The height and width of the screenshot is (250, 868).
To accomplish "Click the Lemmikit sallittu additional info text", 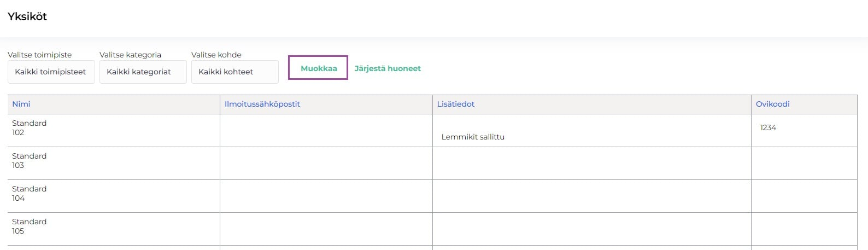I will click(x=473, y=137).
